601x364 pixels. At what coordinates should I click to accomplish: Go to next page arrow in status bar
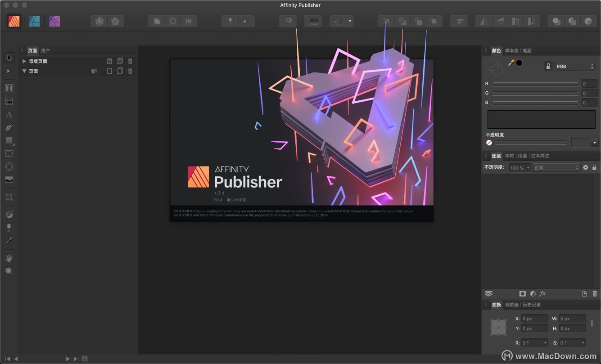tap(68, 359)
